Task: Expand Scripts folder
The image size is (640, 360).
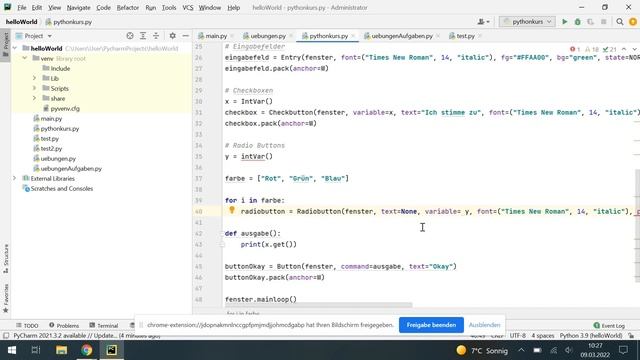Action: 34,88
